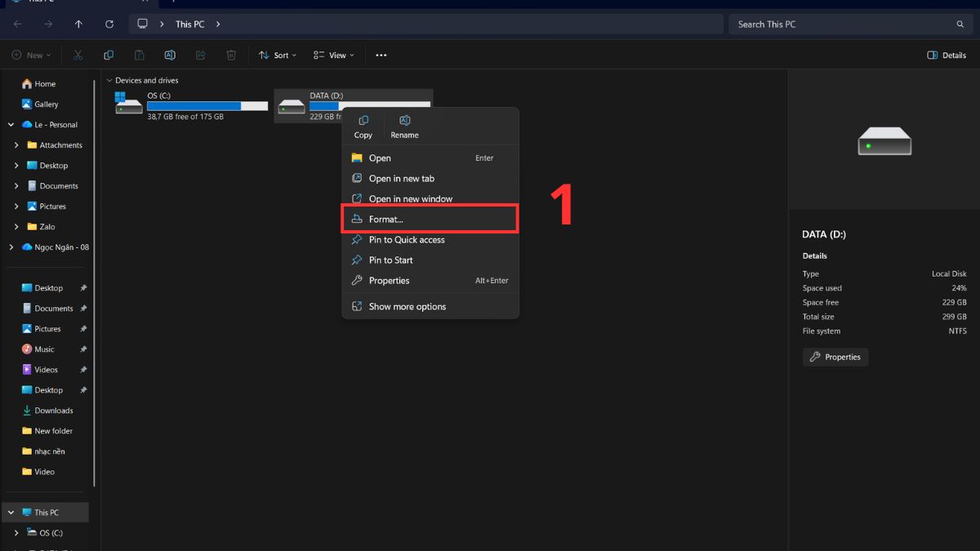This screenshot has height=551, width=980.
Task: Click the Rename icon on the toolbar
Action: (169, 54)
